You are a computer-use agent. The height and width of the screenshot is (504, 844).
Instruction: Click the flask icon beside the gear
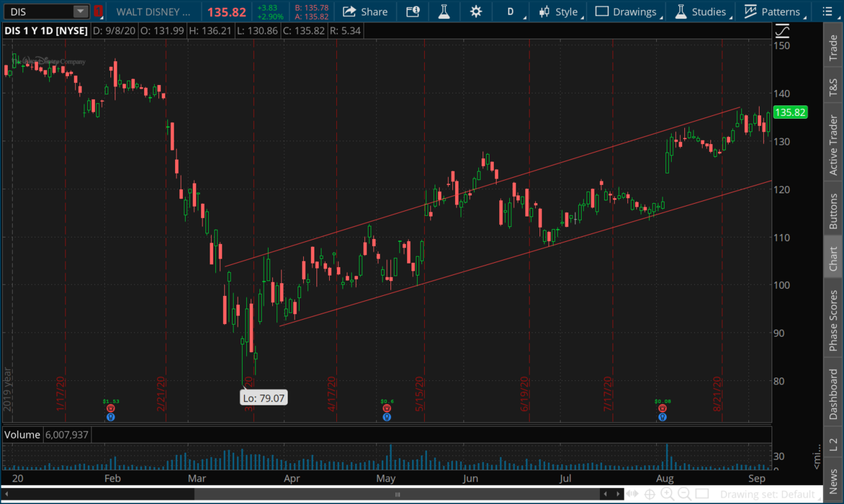coord(444,11)
